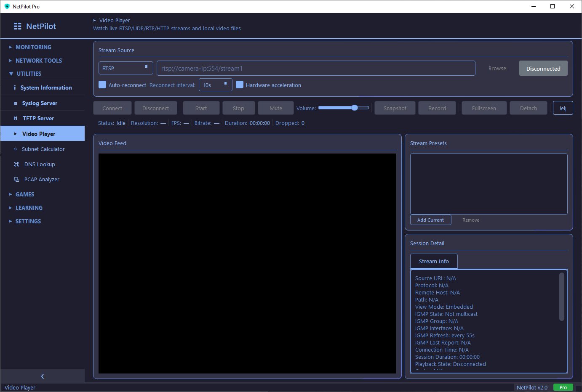Click the NetPilot logo grid icon
The image size is (582, 392).
(17, 26)
